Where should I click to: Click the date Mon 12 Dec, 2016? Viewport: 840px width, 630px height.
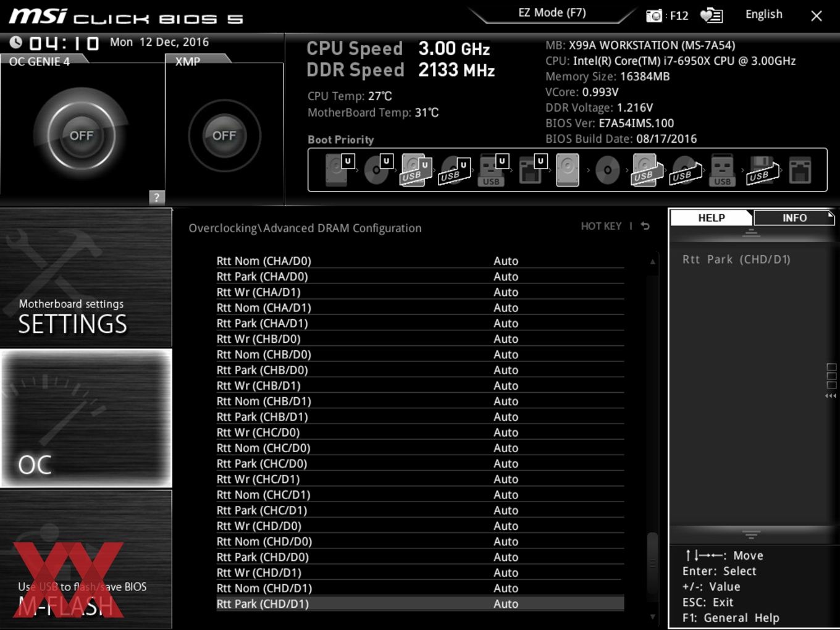159,42
